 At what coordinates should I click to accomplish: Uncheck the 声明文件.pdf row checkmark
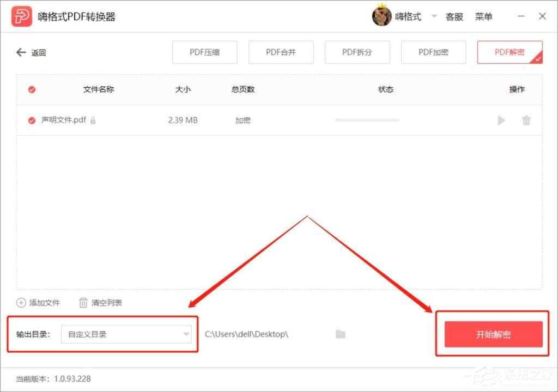pyautogui.click(x=31, y=120)
